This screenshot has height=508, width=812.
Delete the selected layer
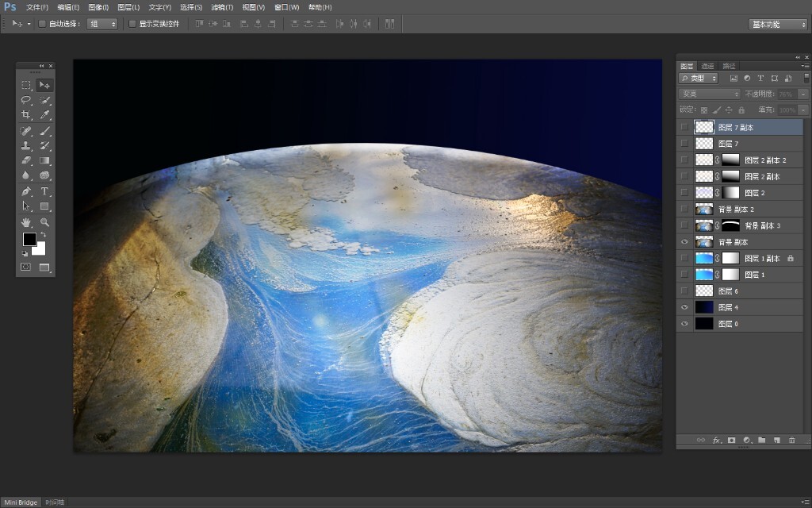pos(792,440)
